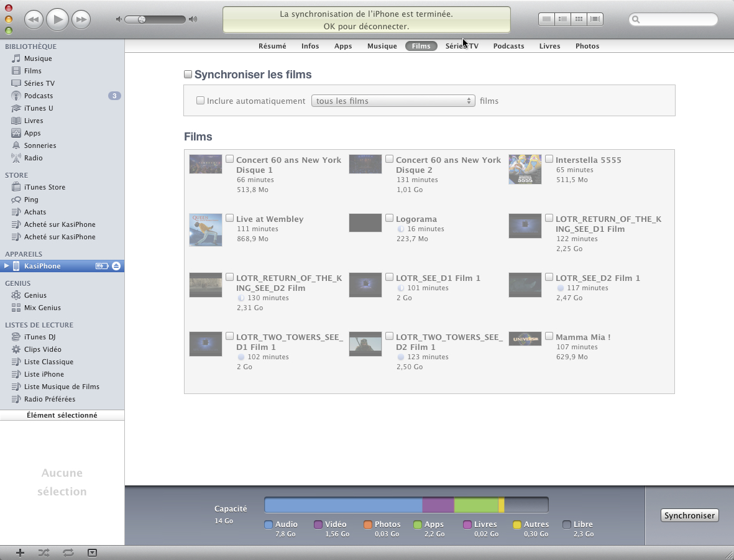Toggle the artwork viewer button at bottom
This screenshot has height=560, width=734.
(x=92, y=553)
